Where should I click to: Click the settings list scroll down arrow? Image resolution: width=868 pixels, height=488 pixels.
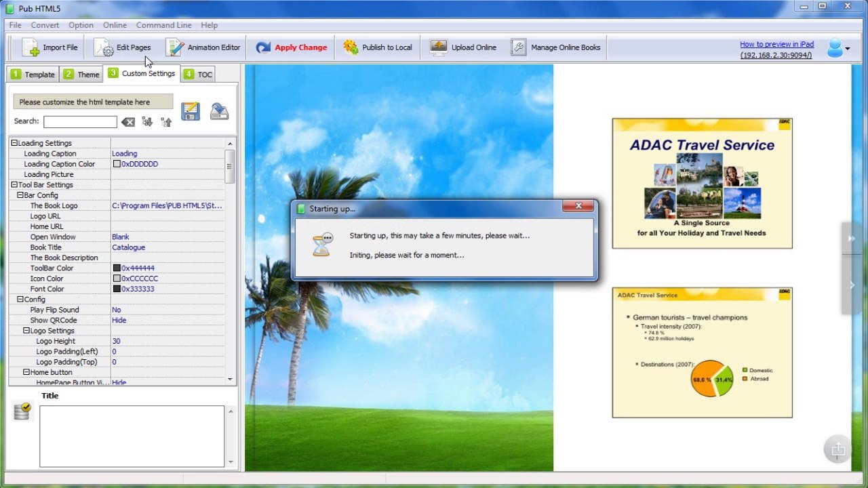(231, 379)
